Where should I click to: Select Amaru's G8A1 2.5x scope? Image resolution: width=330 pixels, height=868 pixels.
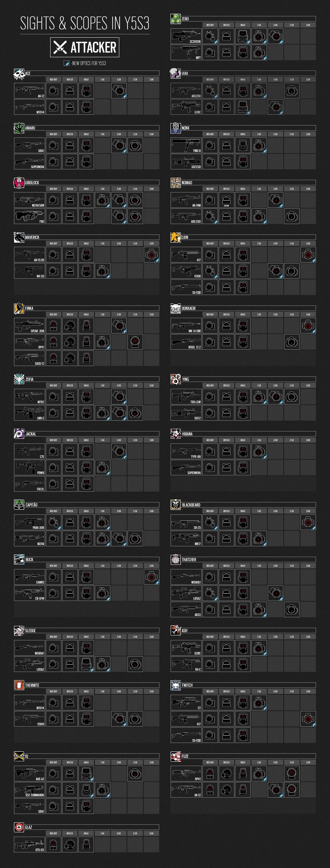click(135, 145)
